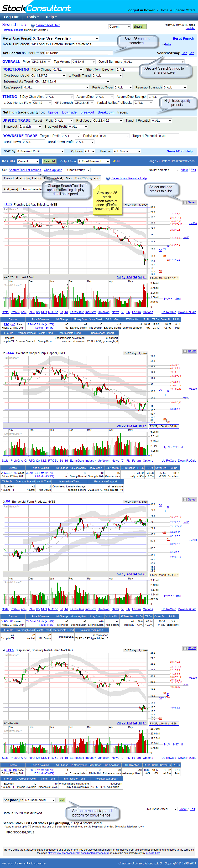
Task: Click the Edit link in the Results bar
Action: click(x=117, y=162)
